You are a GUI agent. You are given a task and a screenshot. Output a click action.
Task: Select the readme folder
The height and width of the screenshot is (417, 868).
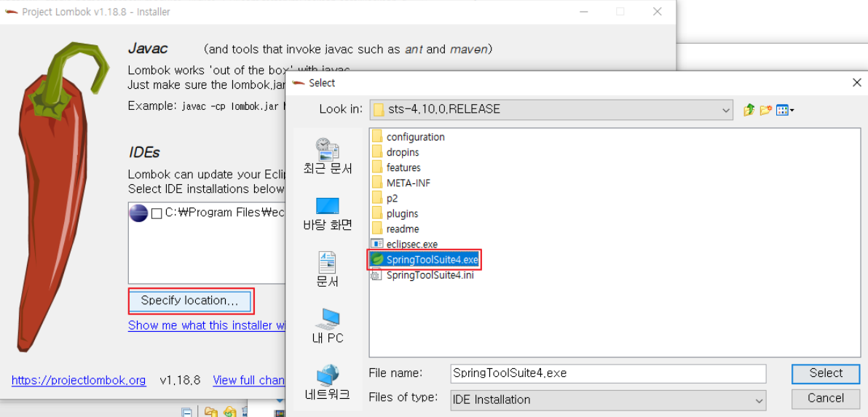[396, 229]
